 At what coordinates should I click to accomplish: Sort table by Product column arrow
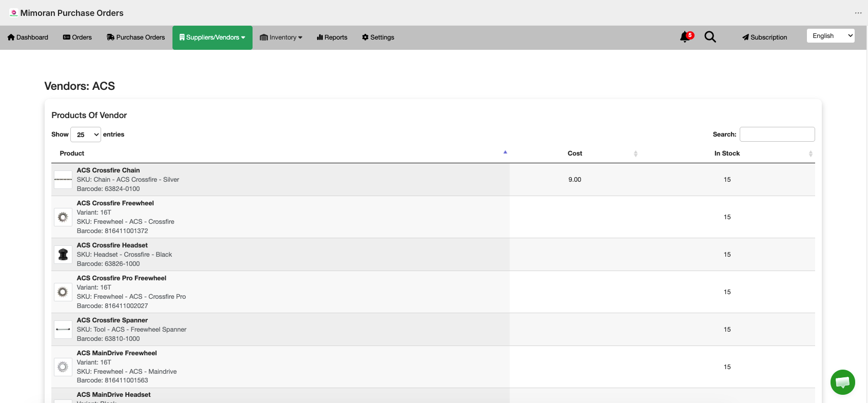(x=505, y=152)
